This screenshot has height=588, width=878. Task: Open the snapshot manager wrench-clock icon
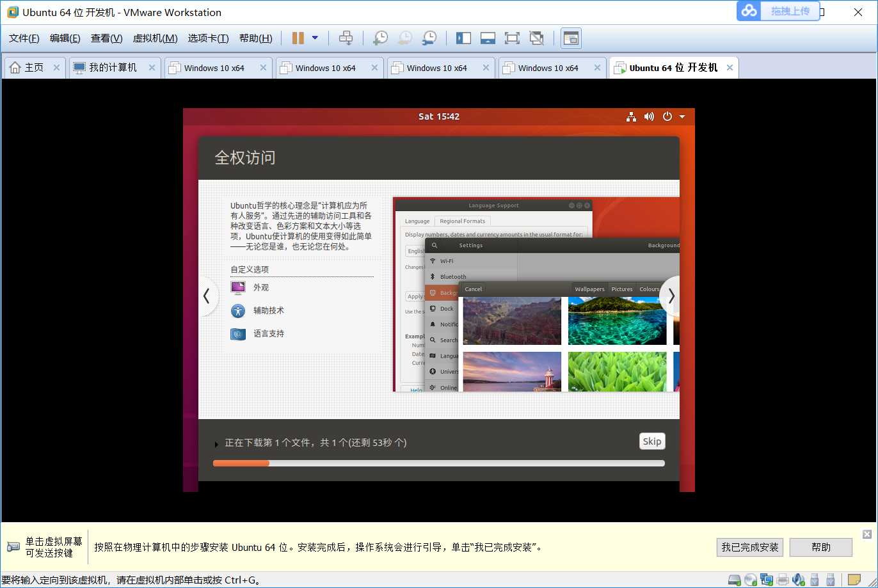tap(429, 38)
